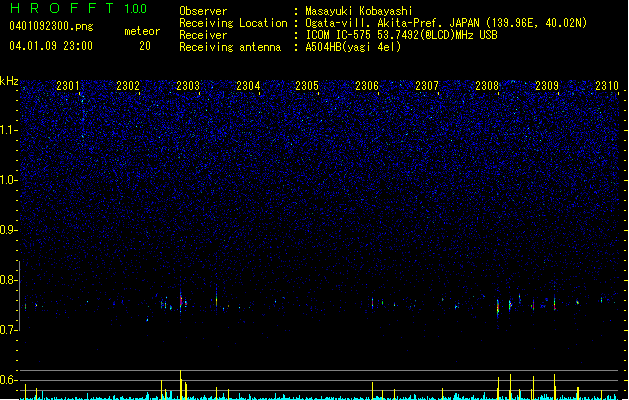Click the 0.8 frequency axis label
629x400 pixels.
pos(8,280)
